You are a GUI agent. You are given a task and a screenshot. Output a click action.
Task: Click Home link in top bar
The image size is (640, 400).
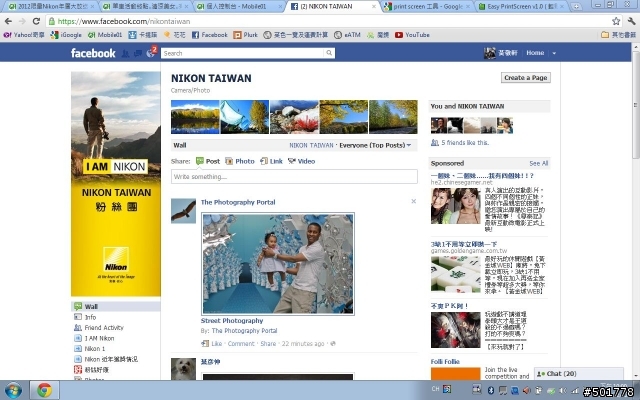pyautogui.click(x=535, y=53)
